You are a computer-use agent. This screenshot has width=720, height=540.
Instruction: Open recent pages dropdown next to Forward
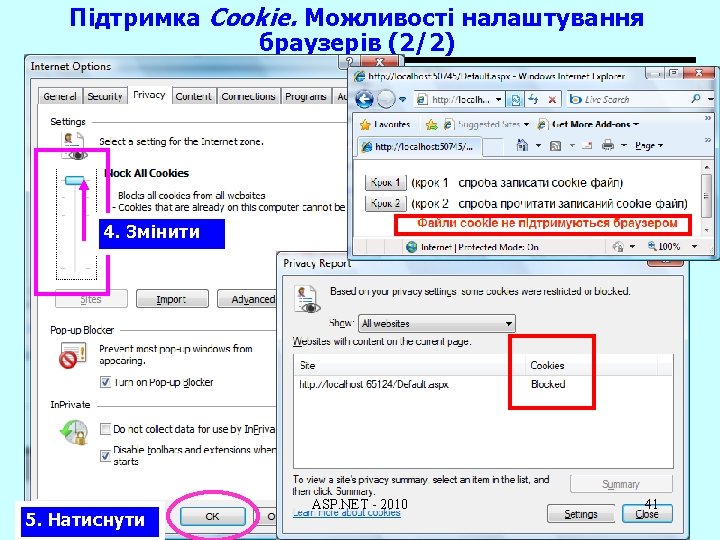point(403,99)
